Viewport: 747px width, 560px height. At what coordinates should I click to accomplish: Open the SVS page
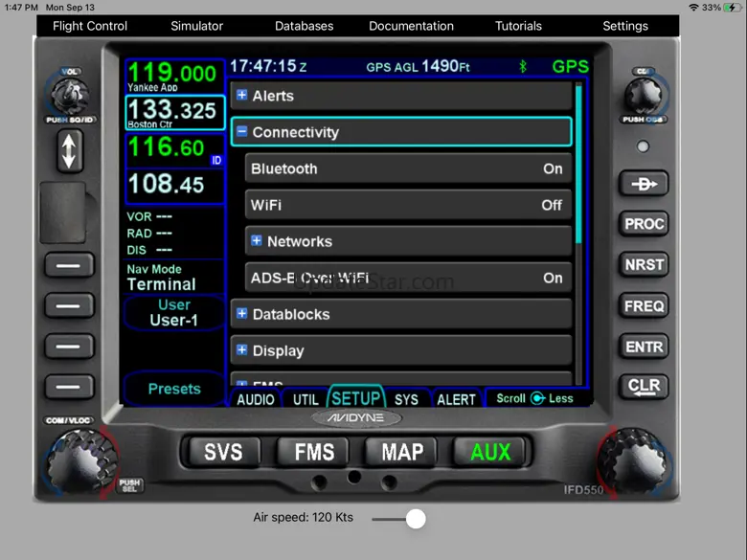pyautogui.click(x=223, y=452)
